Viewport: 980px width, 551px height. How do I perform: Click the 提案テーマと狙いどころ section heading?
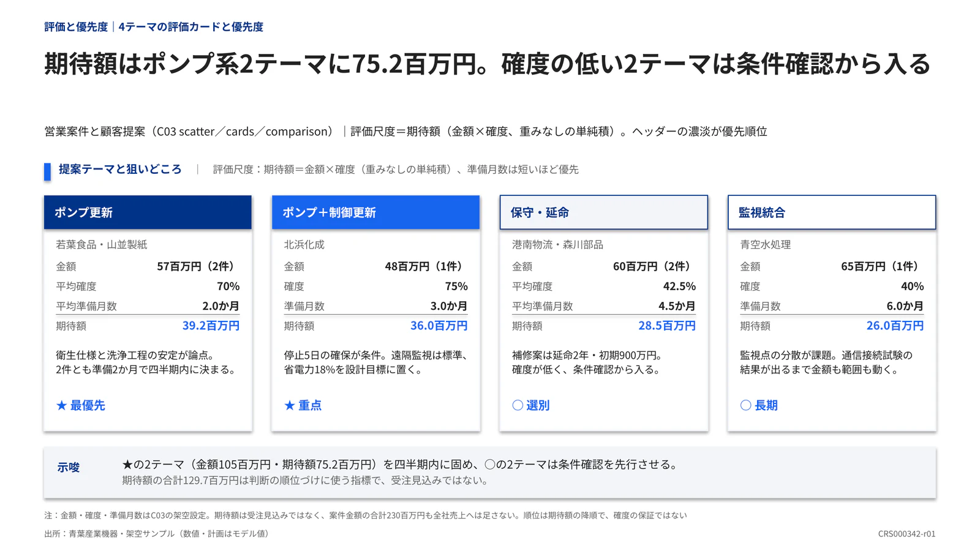point(120,169)
